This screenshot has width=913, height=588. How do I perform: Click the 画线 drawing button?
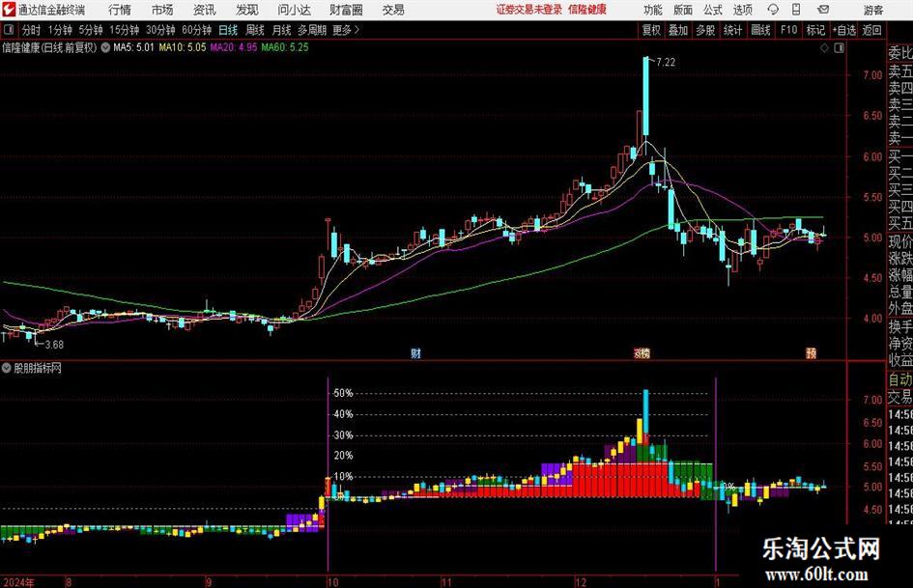(761, 30)
